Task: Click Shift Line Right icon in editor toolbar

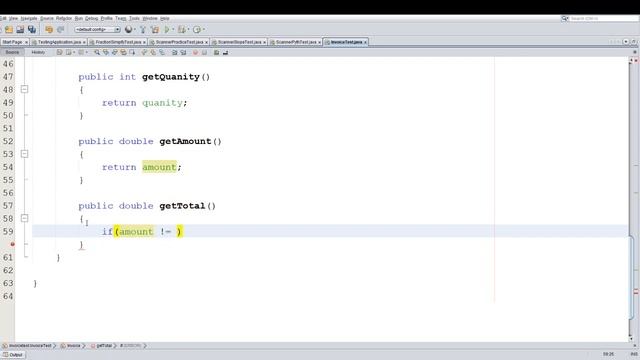Action: click(183, 52)
